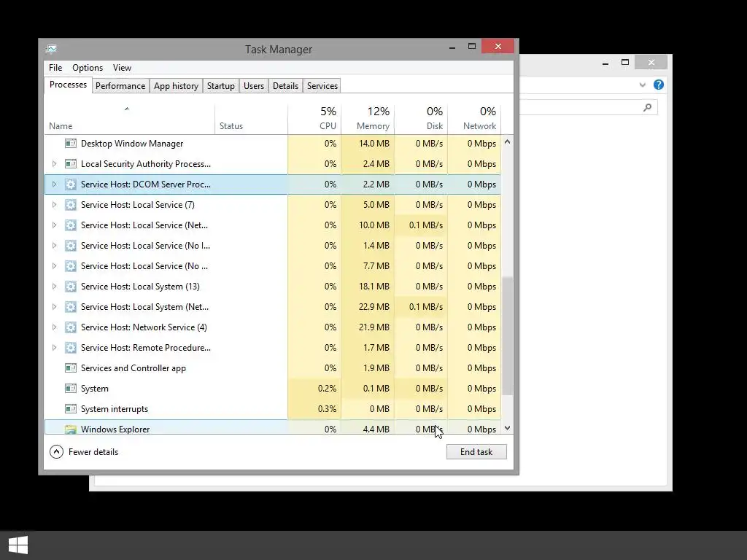Switch to the Performance tab
The image size is (747, 560).
pos(120,86)
